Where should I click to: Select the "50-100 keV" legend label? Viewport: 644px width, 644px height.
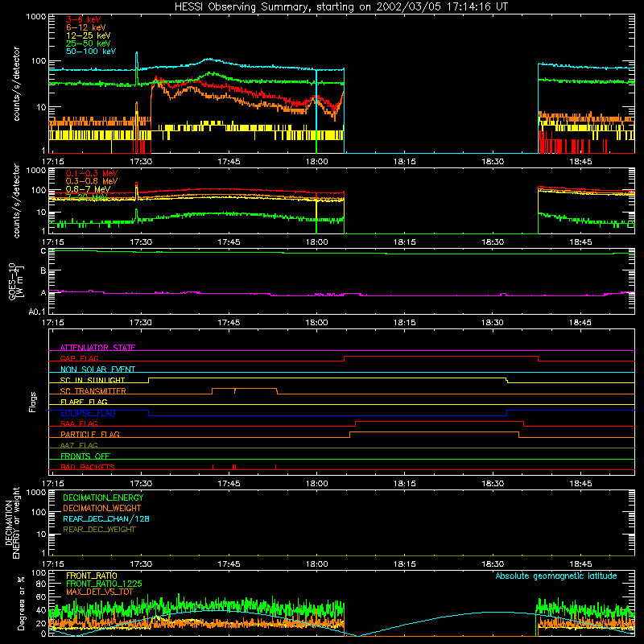tap(91, 52)
